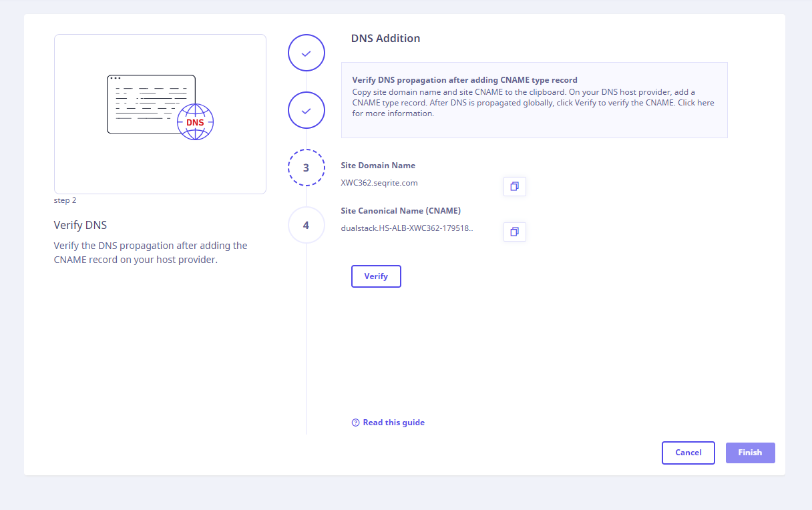Viewport: 812px width, 510px height.
Task: Go to step 3 dashed circle
Action: click(x=307, y=168)
